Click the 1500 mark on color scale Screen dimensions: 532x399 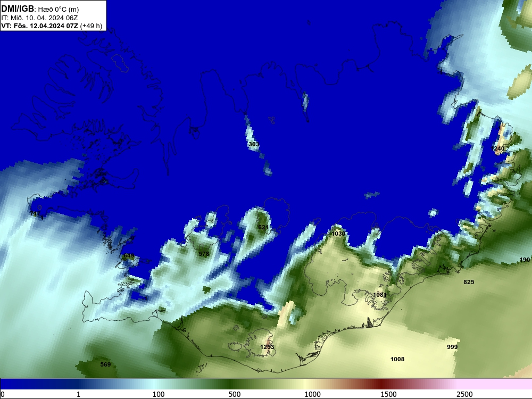pyautogui.click(x=388, y=394)
